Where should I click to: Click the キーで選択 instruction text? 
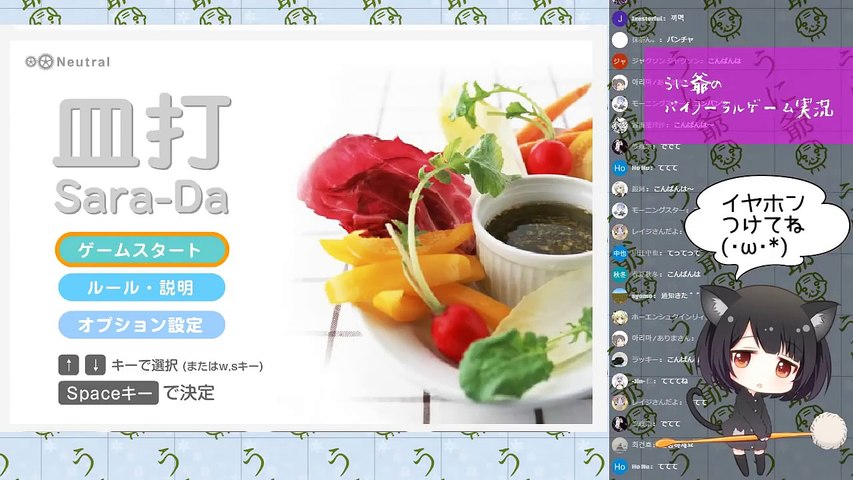point(146,365)
